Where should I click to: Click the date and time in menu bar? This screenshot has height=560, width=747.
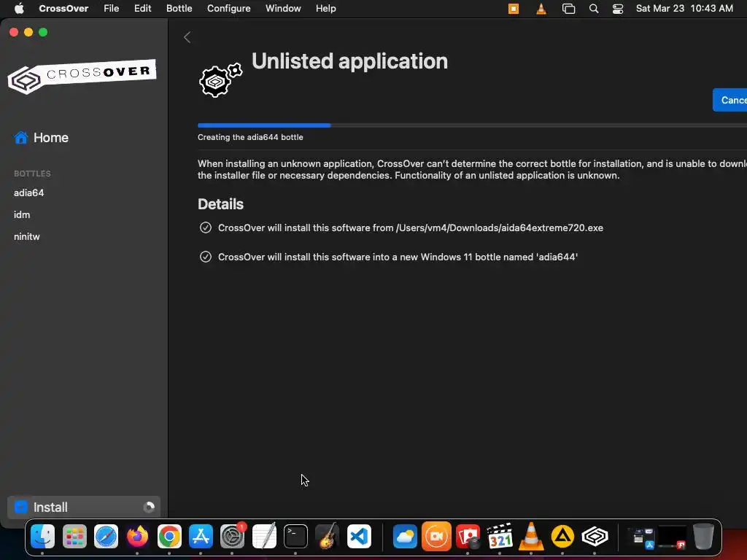tap(684, 9)
